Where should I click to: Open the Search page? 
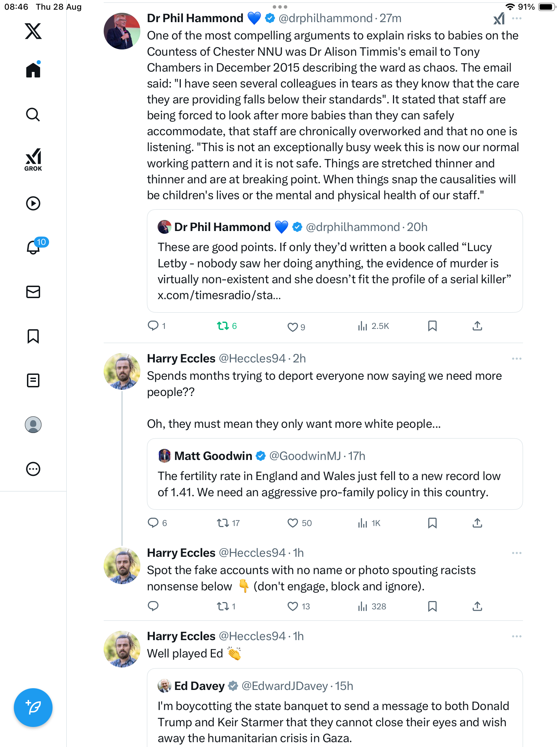tap(33, 115)
